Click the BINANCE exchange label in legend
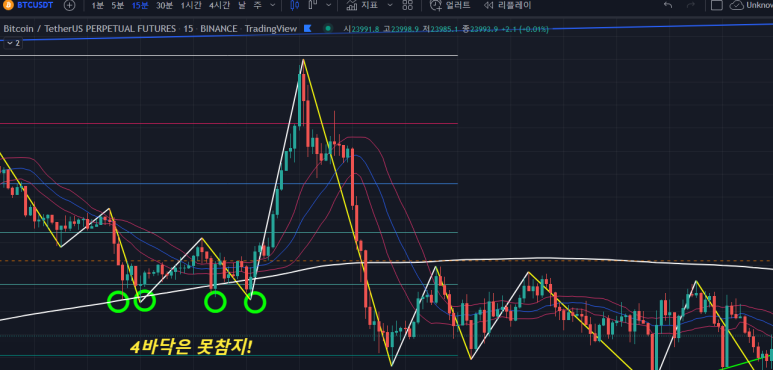 218,29
